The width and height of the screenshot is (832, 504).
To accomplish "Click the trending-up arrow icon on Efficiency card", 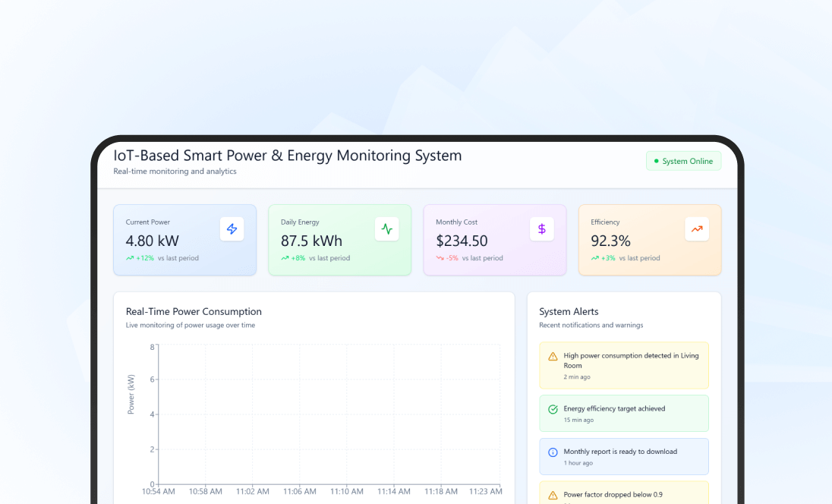I will tap(697, 228).
